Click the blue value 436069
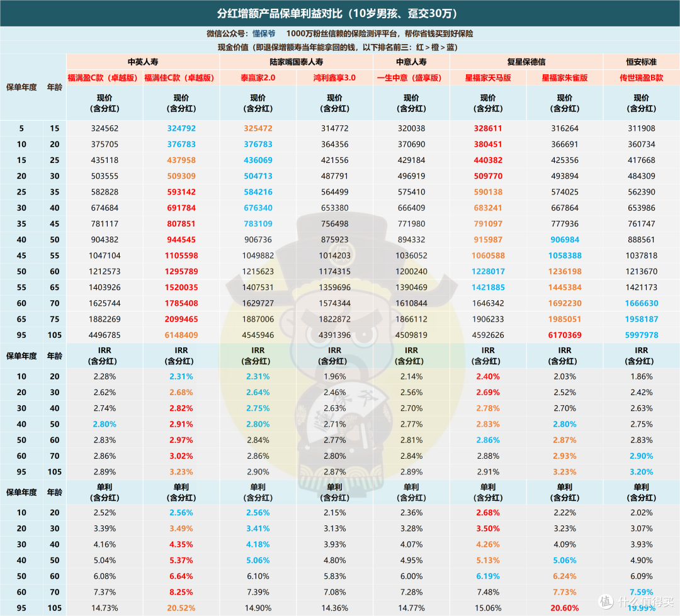The image size is (680, 616). pos(258,160)
